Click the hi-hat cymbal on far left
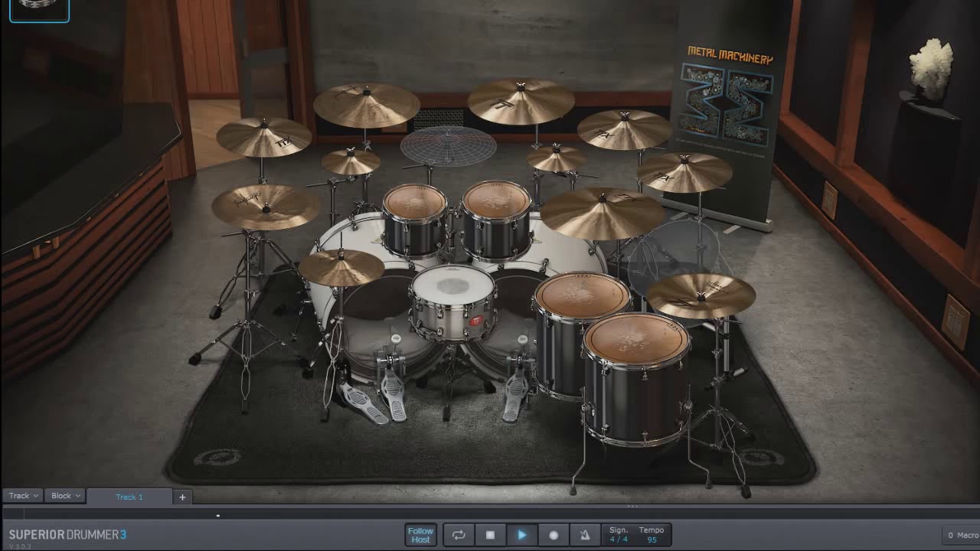Screen dimensions: 980x551 [x=266, y=207]
